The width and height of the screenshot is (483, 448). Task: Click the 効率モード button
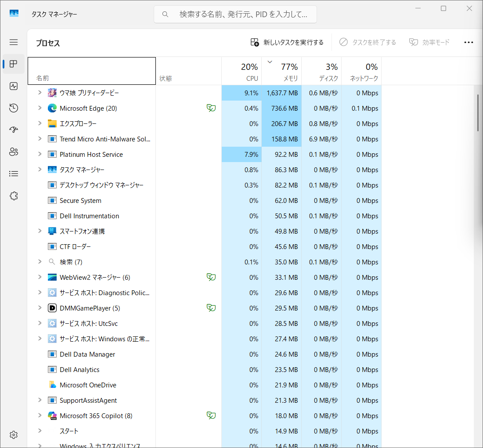tap(429, 42)
